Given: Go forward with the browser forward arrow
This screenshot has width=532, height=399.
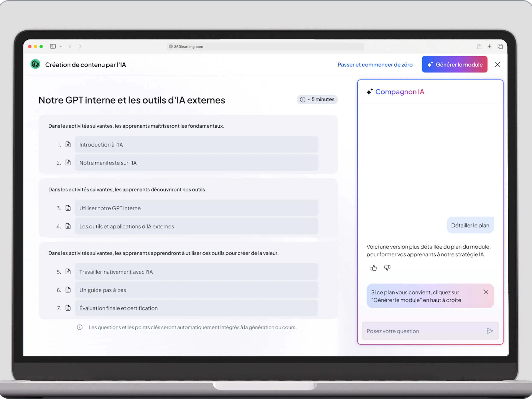Looking at the screenshot, I should tap(80, 46).
